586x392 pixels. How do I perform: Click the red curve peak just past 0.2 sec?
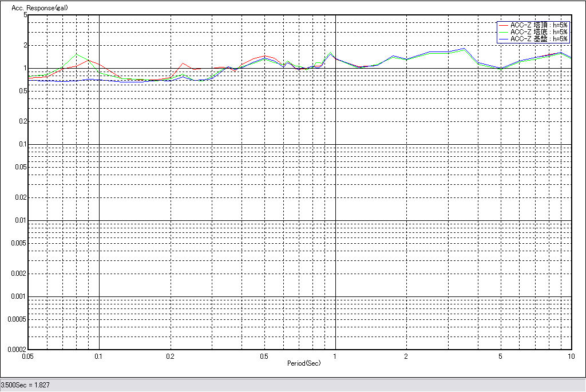point(183,64)
